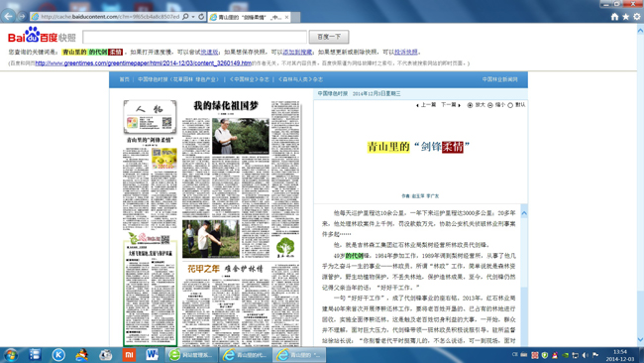Click the article title 青山里的"剑锋柔情"

click(418, 147)
